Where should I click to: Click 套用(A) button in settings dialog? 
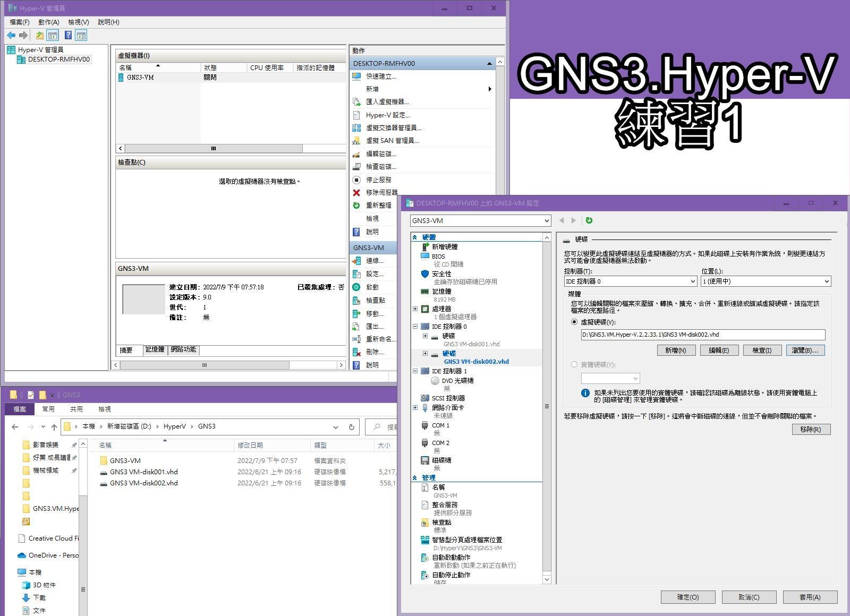(x=810, y=597)
